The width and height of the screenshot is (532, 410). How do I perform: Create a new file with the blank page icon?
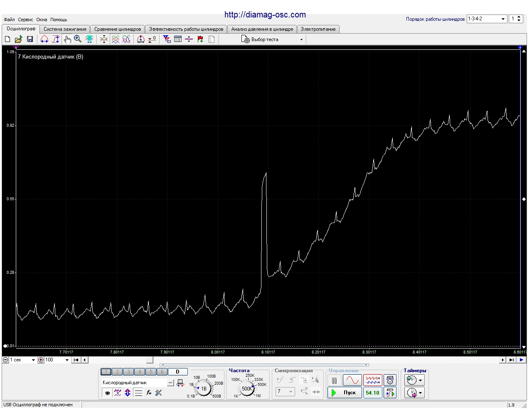(x=7, y=39)
